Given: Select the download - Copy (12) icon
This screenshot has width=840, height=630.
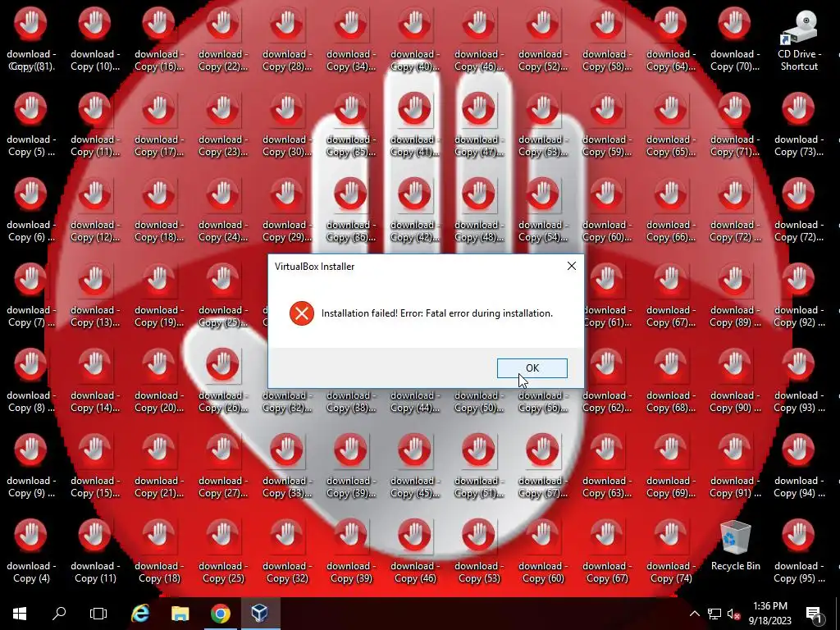Looking at the screenshot, I should (x=95, y=212).
